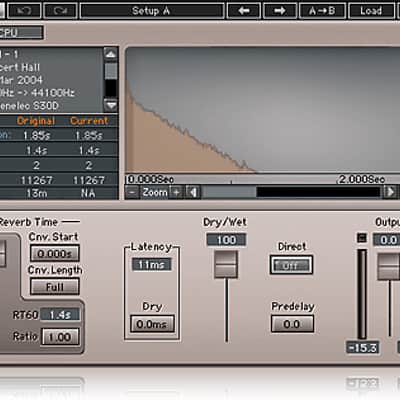Screen dimensions: 400x400
Task: Click the info list down arrow
Action: [111, 105]
